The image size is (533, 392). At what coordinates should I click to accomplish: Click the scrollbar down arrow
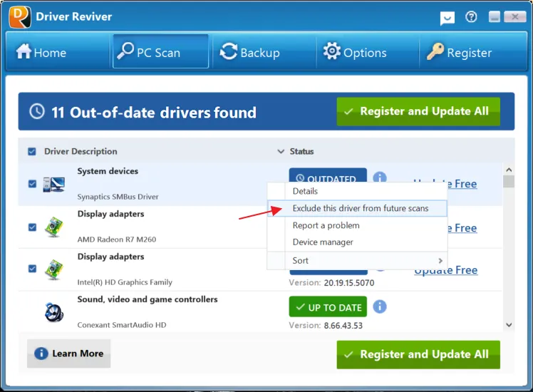509,325
